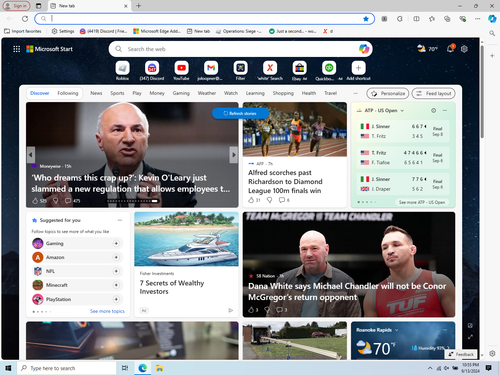Open more options on ATP card
The image size is (500, 375).
coord(445,110)
